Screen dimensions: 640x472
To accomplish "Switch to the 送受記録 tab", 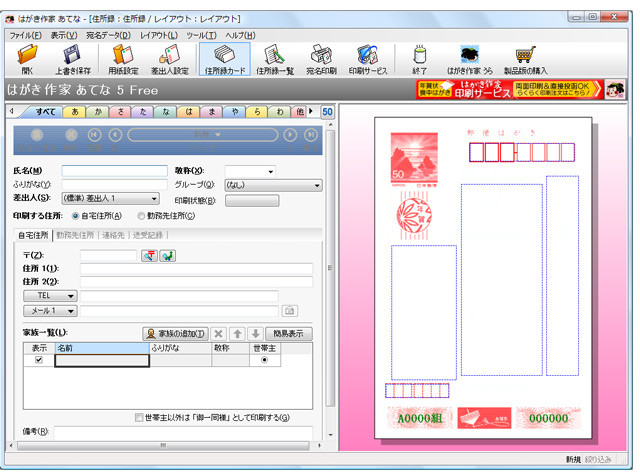I will (147, 235).
